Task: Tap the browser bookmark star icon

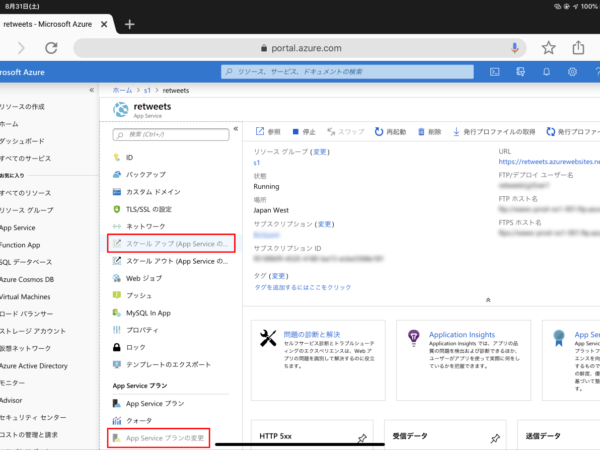Action: (x=548, y=48)
